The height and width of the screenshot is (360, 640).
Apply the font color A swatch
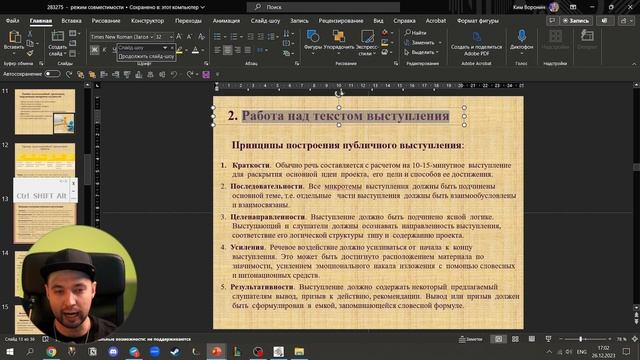196,50
